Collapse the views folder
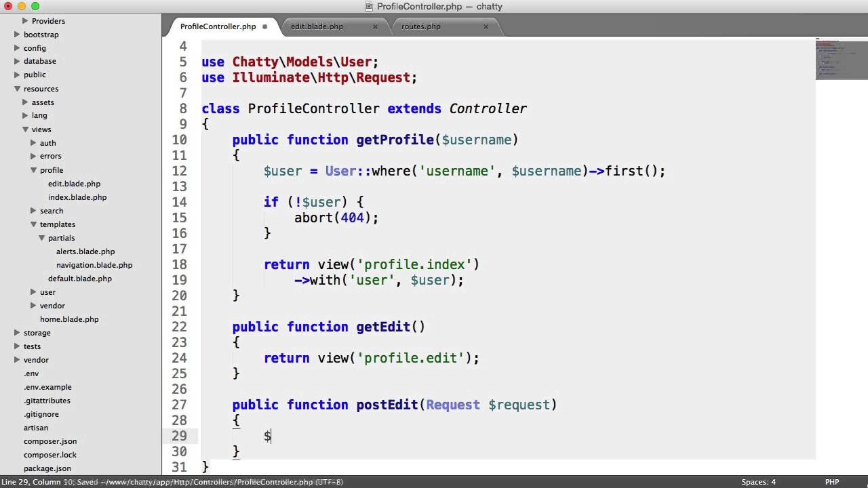 (25, 129)
